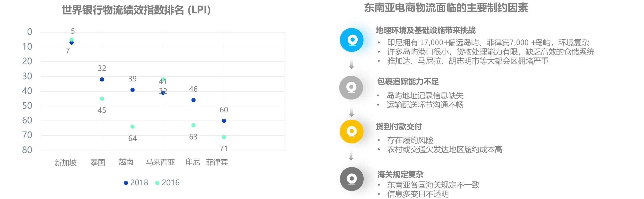Click the bullet 雅加达、马尼拉、胡志明市等大都会区拥堵严重

pyautogui.click(x=468, y=61)
